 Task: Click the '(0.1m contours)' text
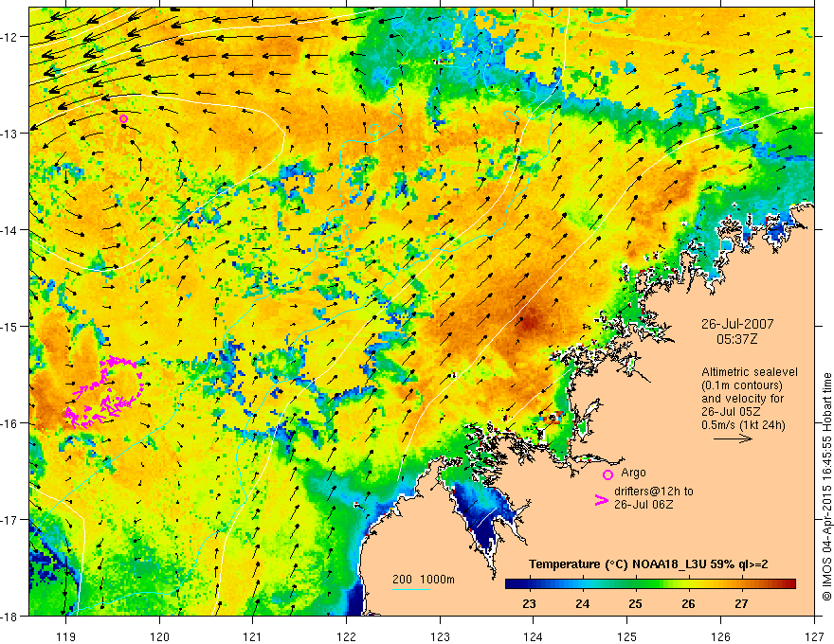(x=741, y=385)
